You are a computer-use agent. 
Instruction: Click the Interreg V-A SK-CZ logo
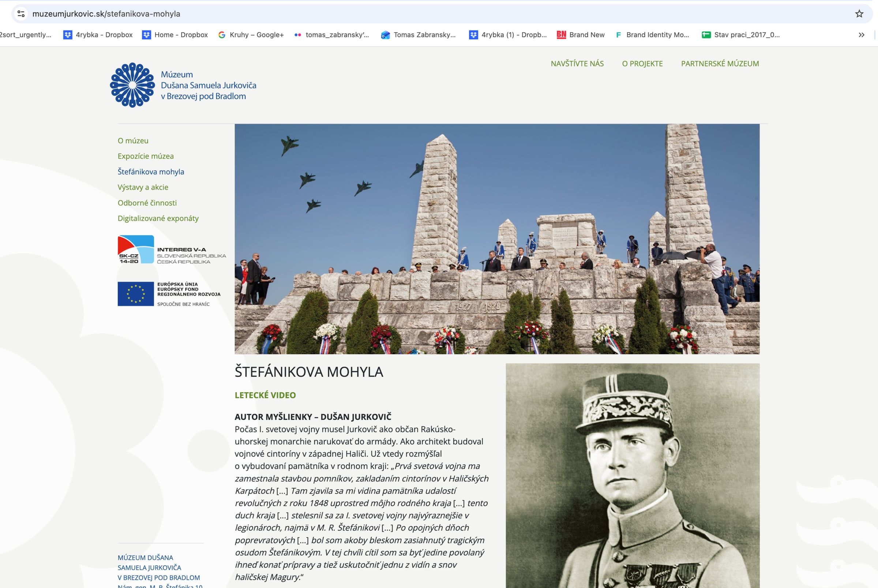pos(172,250)
